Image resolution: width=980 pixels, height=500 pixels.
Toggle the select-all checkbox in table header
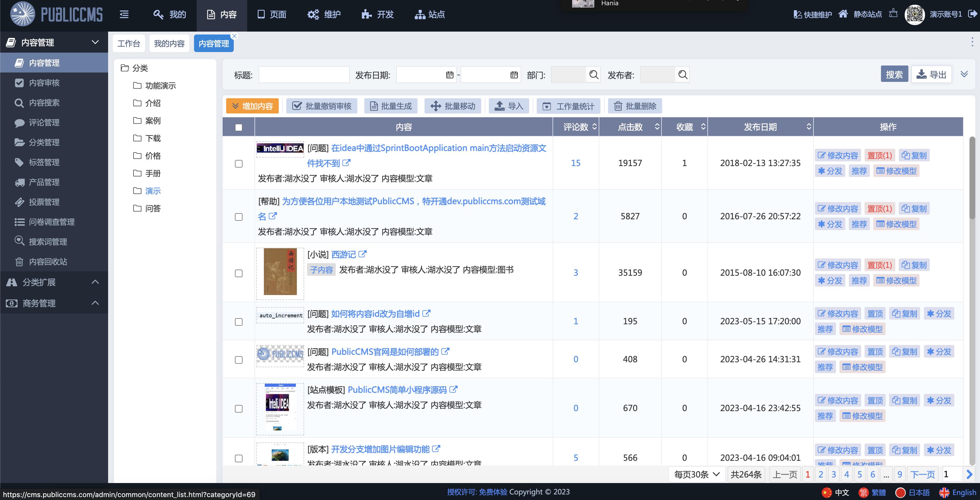tap(238, 127)
